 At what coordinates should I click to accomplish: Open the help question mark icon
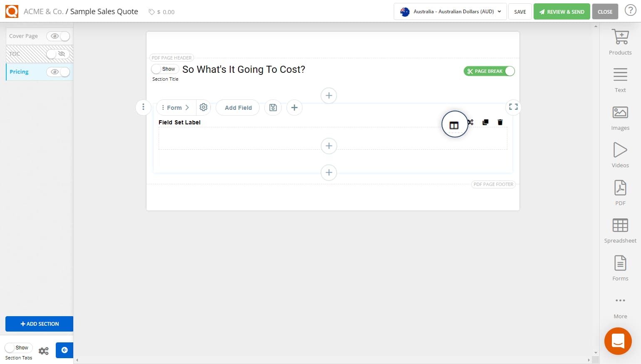tap(631, 10)
